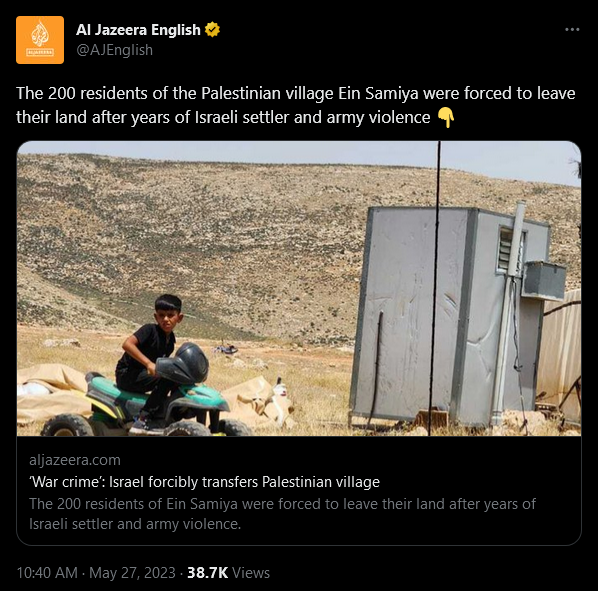Click the gray card description text
Viewport: 598px width, 591px height.
282,514
